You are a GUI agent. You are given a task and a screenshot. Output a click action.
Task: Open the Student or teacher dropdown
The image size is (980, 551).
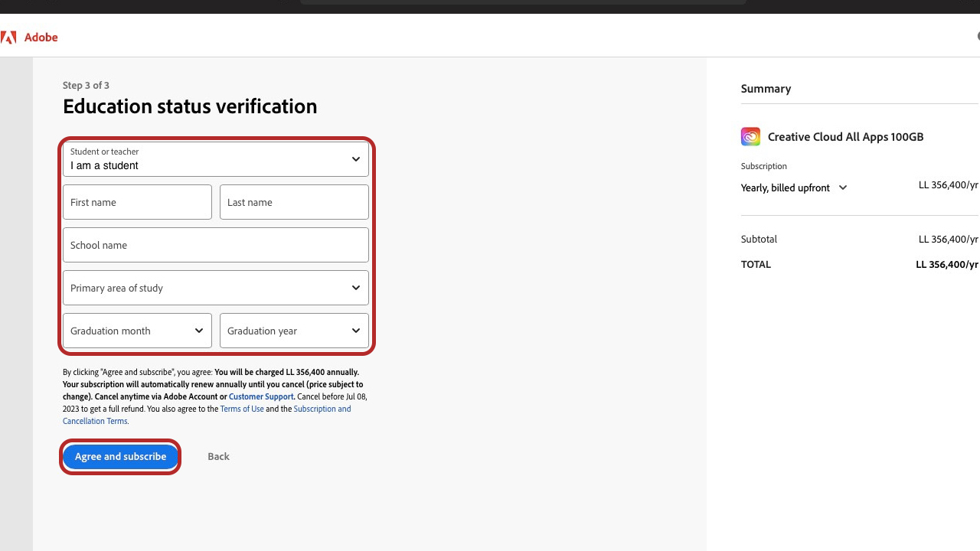(216, 159)
